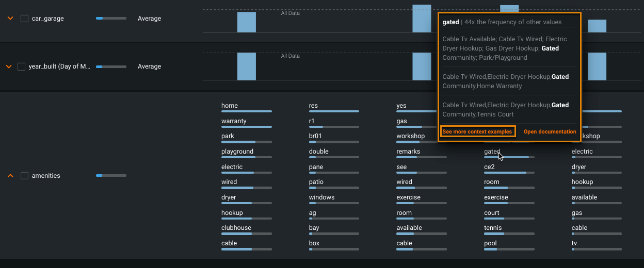Click the car_garage importance bar

[111, 19]
